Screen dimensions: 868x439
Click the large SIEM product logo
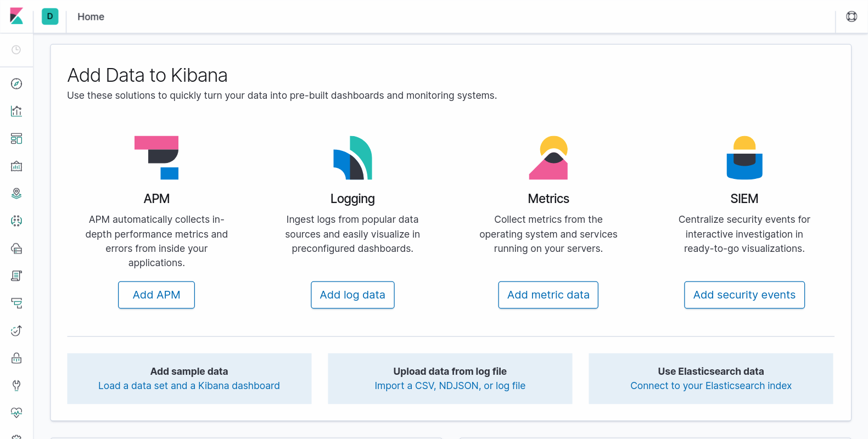(x=744, y=157)
